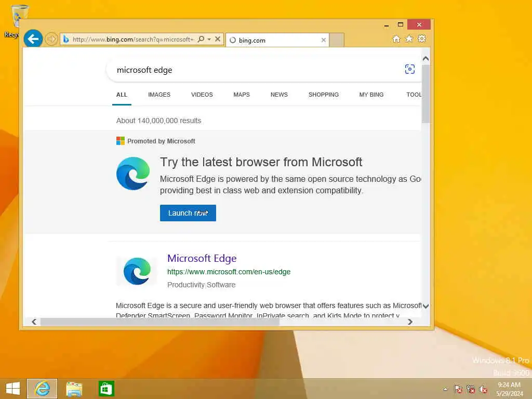Image resolution: width=532 pixels, height=399 pixels.
Task: Open a new tab button
Action: pyautogui.click(x=337, y=40)
